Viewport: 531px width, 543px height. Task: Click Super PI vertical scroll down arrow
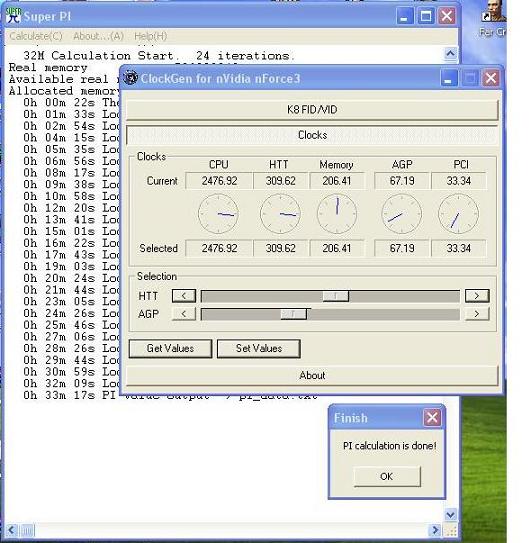coord(450,515)
